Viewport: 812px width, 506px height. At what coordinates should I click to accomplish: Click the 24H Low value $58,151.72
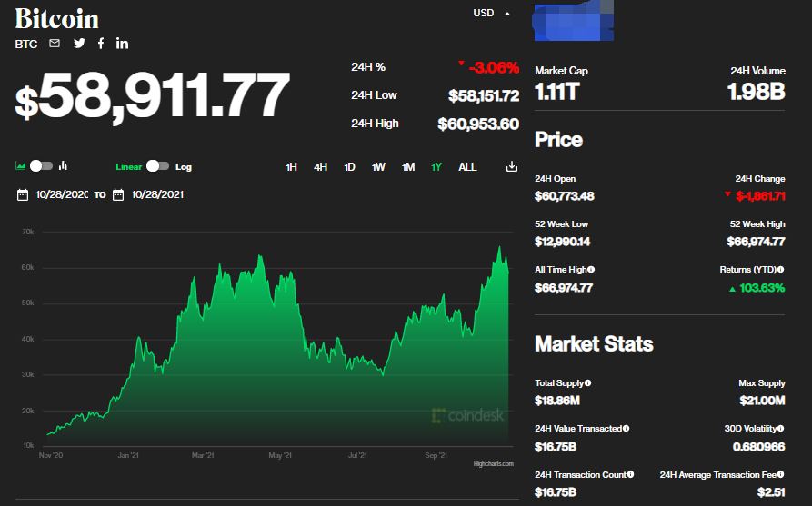(484, 95)
